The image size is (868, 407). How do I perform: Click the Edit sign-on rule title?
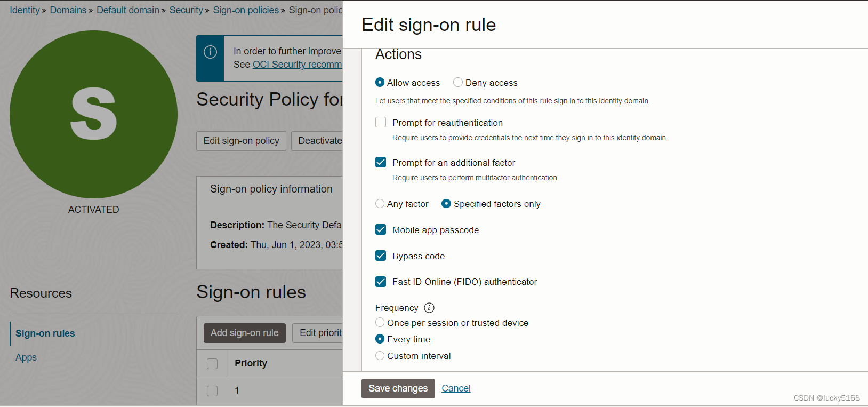click(429, 25)
